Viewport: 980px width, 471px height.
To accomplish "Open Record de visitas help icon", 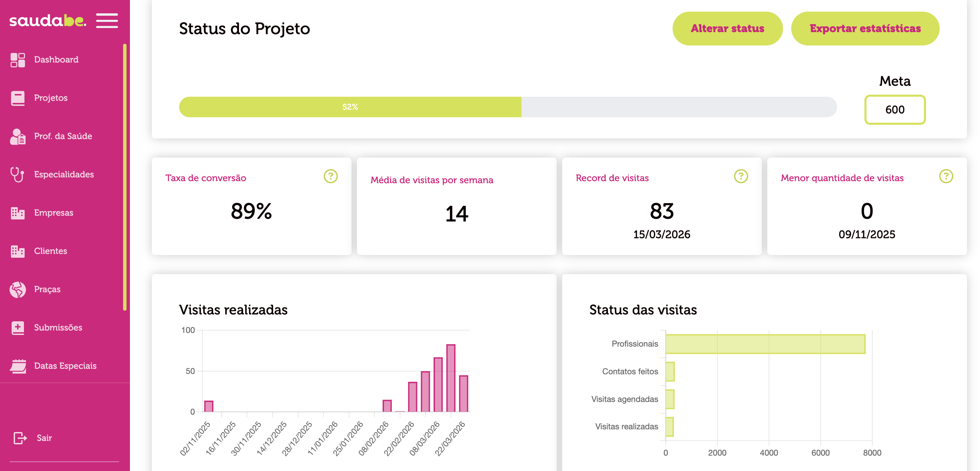I will (x=740, y=176).
